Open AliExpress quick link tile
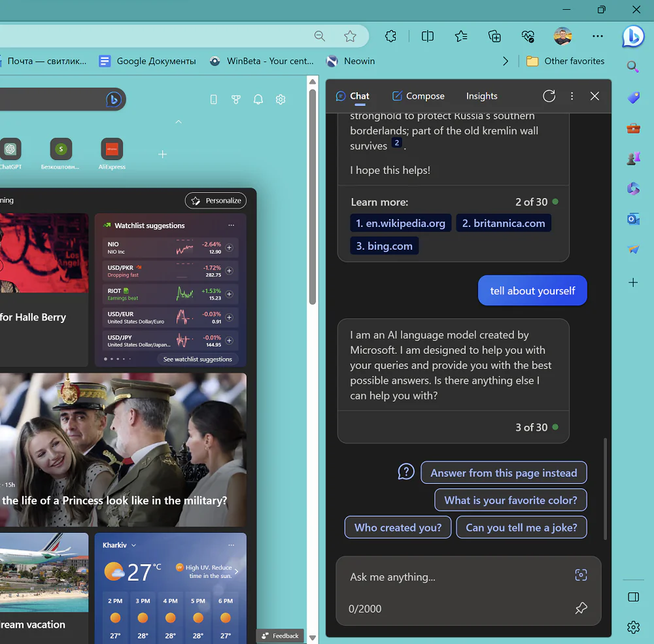Screen dimensions: 654x644 [x=112, y=154]
